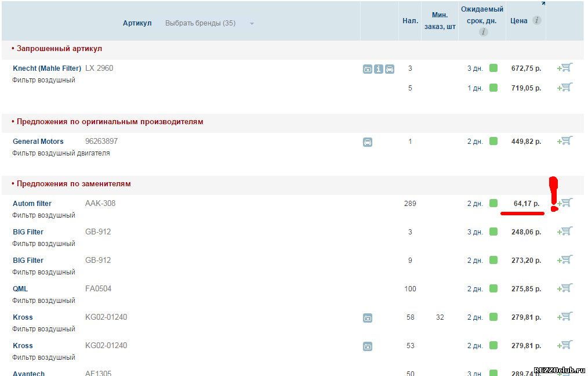Open the Autom filter brand link
The height and width of the screenshot is (376, 588).
32,204
